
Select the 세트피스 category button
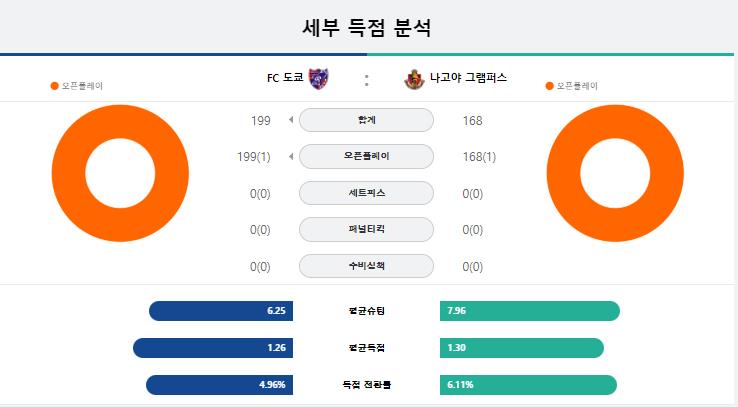pos(366,193)
